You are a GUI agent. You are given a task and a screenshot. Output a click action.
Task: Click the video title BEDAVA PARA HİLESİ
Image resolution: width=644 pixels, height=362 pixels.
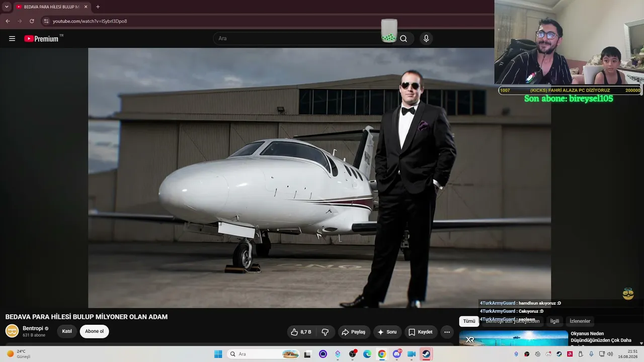click(87, 317)
